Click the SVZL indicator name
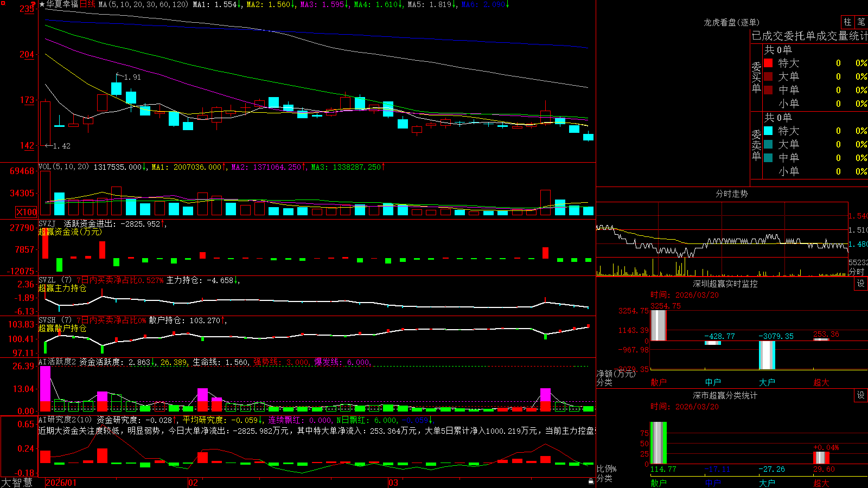This screenshot has width=868, height=488. tap(47, 280)
